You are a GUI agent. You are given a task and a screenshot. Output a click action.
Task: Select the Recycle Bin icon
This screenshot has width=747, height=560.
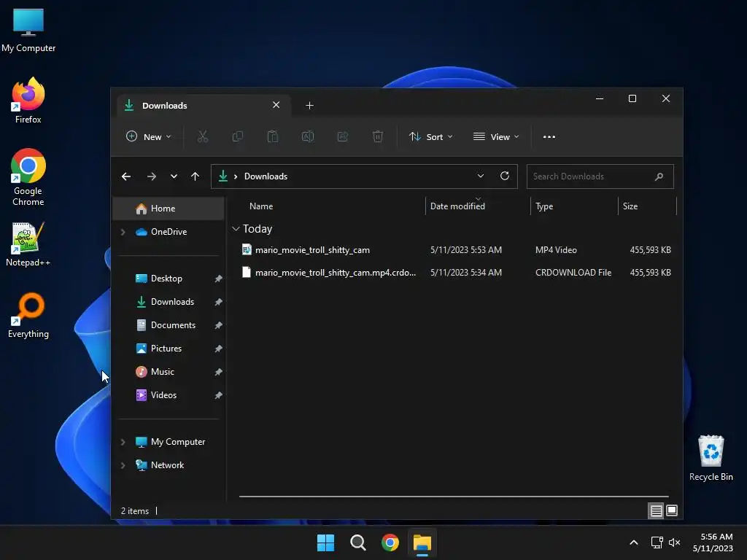point(711,458)
